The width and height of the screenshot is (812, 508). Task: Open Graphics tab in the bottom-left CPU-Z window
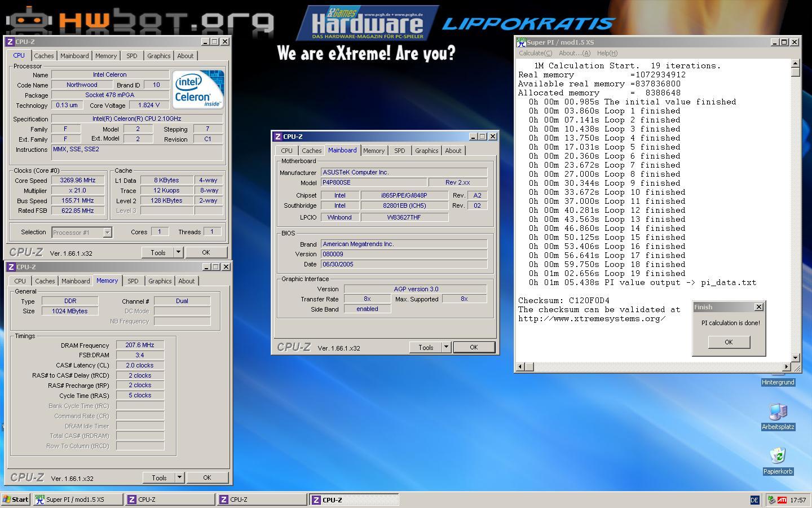coord(160,281)
